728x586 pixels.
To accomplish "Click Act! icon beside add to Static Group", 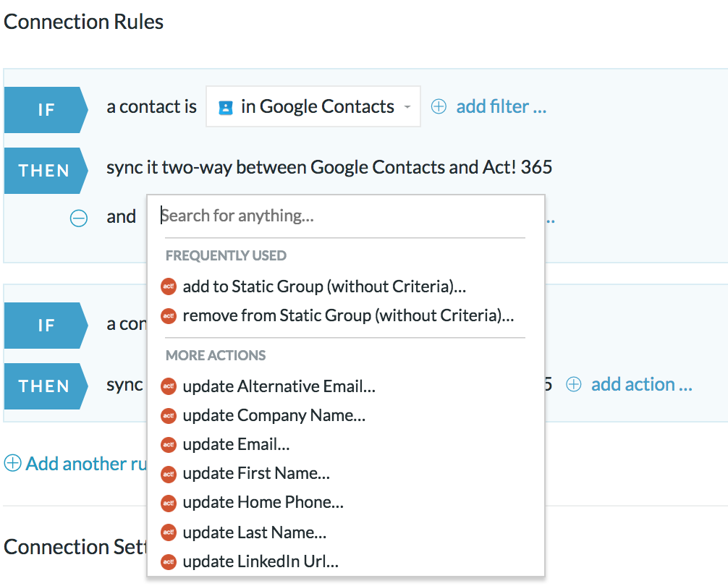I will pos(169,286).
